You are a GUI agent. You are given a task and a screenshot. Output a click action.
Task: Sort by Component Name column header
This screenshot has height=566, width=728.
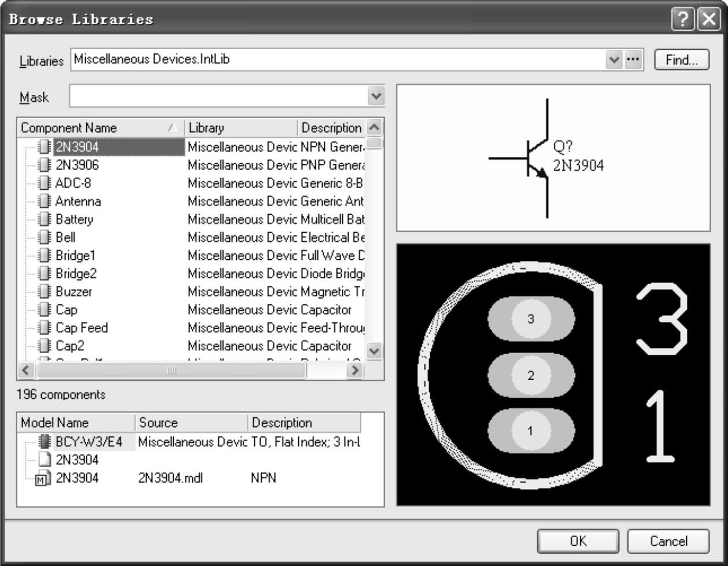coord(68,128)
